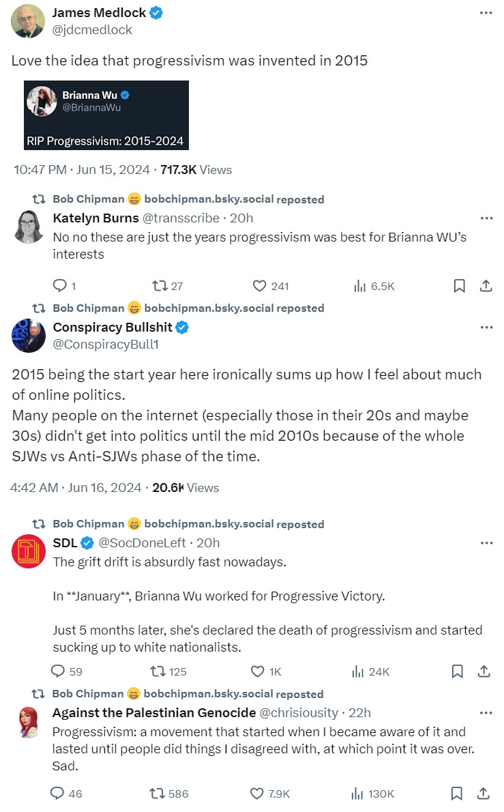Expand more menu on SDL's tweet
504x812 pixels.
point(486,543)
